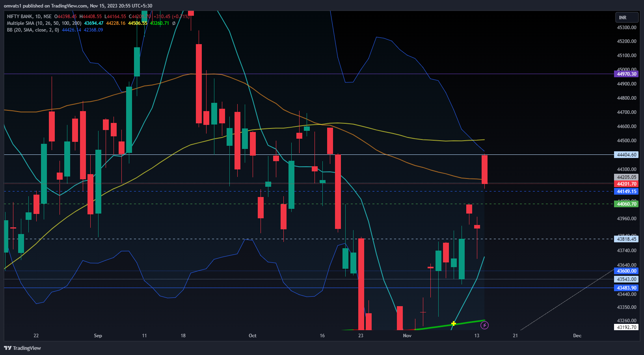Click the grey 44205.05 price label
This screenshot has width=644, height=355.
click(x=626, y=177)
